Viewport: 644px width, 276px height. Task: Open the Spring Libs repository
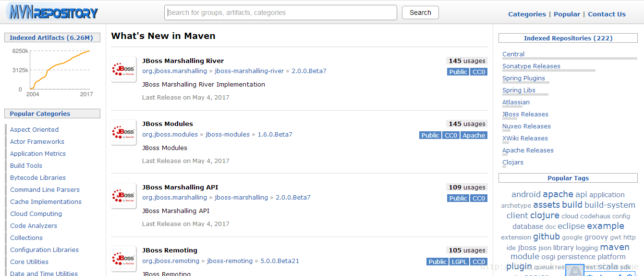[x=519, y=90]
